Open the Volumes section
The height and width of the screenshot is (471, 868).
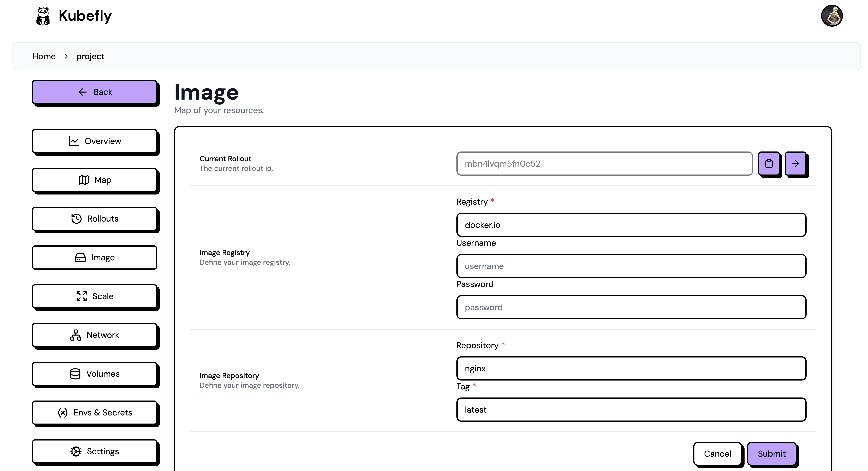click(x=95, y=374)
